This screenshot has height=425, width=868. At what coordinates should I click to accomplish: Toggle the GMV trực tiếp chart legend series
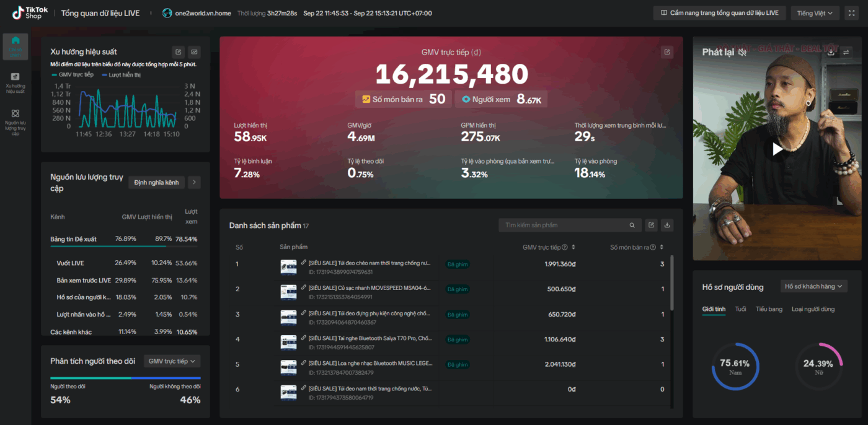tap(73, 75)
